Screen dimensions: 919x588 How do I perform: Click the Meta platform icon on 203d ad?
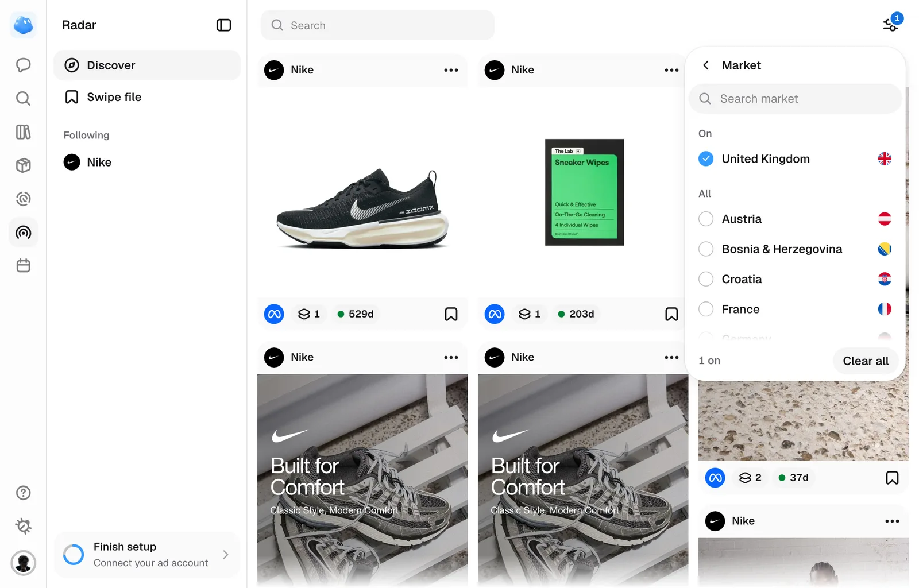[495, 314]
